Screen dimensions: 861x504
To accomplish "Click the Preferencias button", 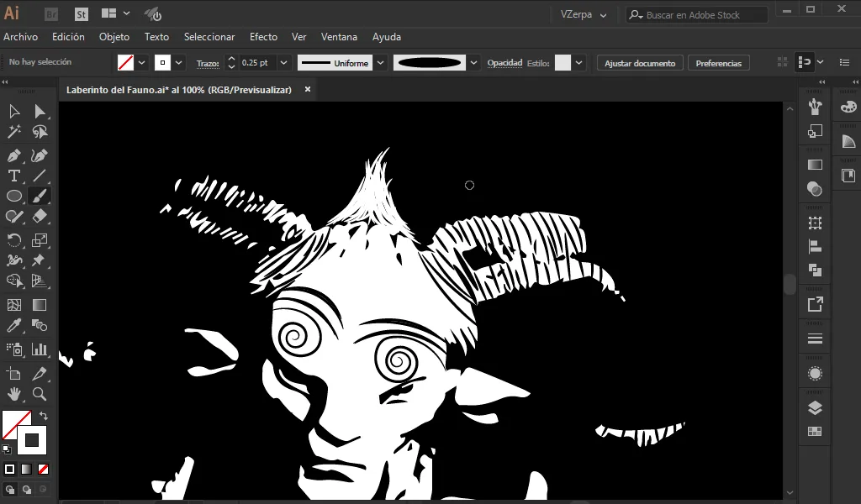I will [x=718, y=63].
